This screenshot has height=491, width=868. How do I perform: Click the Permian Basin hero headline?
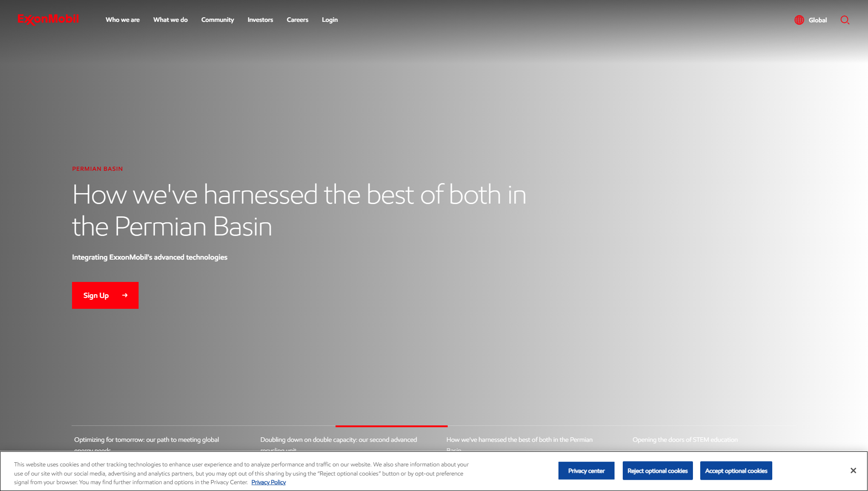point(299,210)
